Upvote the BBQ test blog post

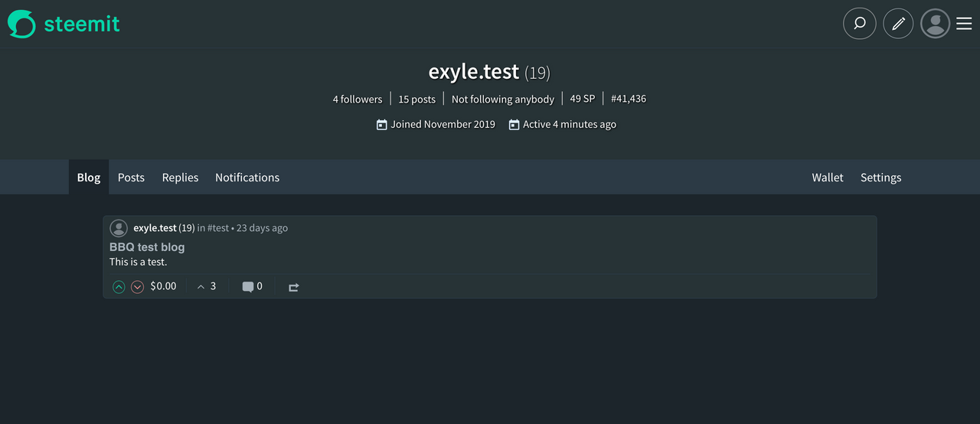[119, 287]
